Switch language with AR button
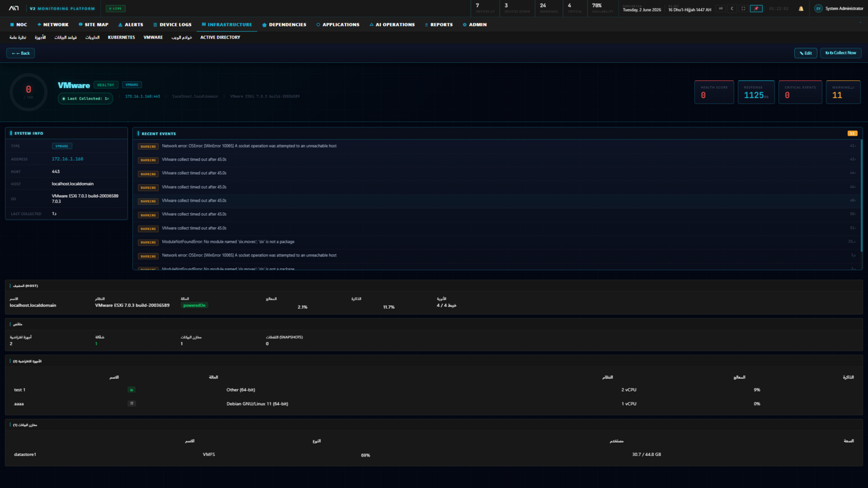This screenshot has height=488, width=868. click(721, 9)
